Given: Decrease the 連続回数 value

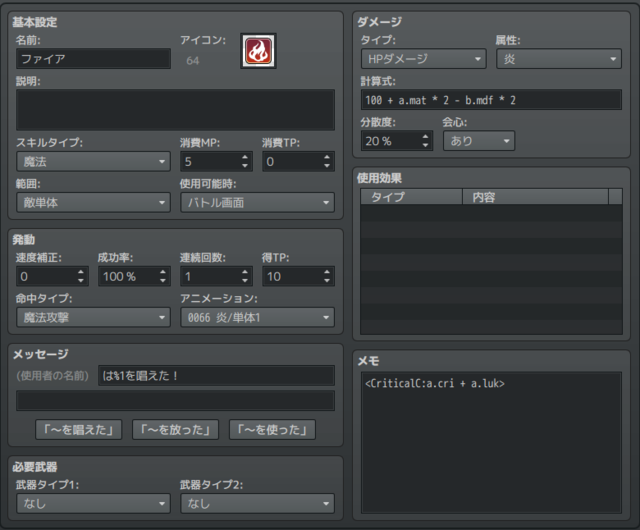Looking at the screenshot, I should [x=245, y=281].
